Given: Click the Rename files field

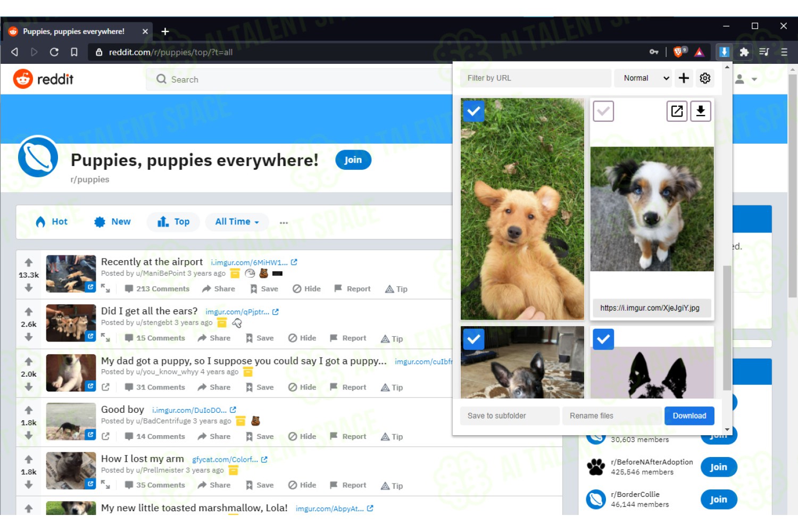Looking at the screenshot, I should coord(612,416).
